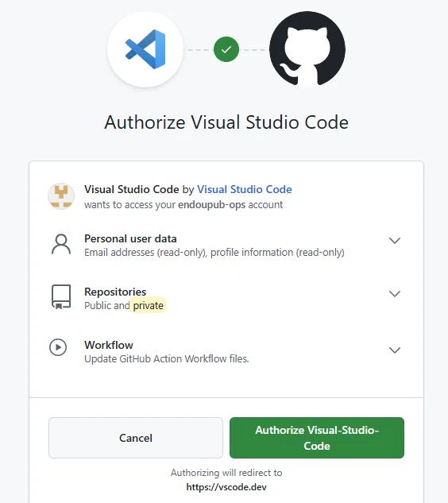Click the 'endoupub-ops' account name

point(211,205)
